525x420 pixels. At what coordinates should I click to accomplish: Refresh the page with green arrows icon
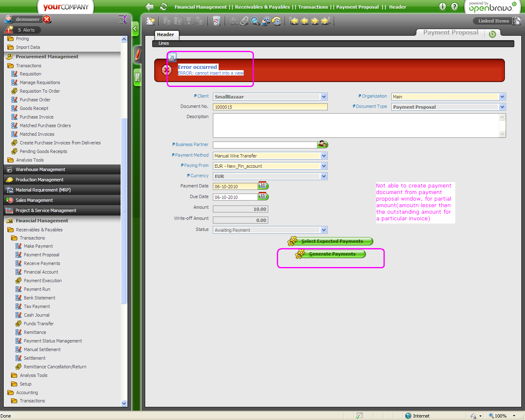(x=164, y=7)
